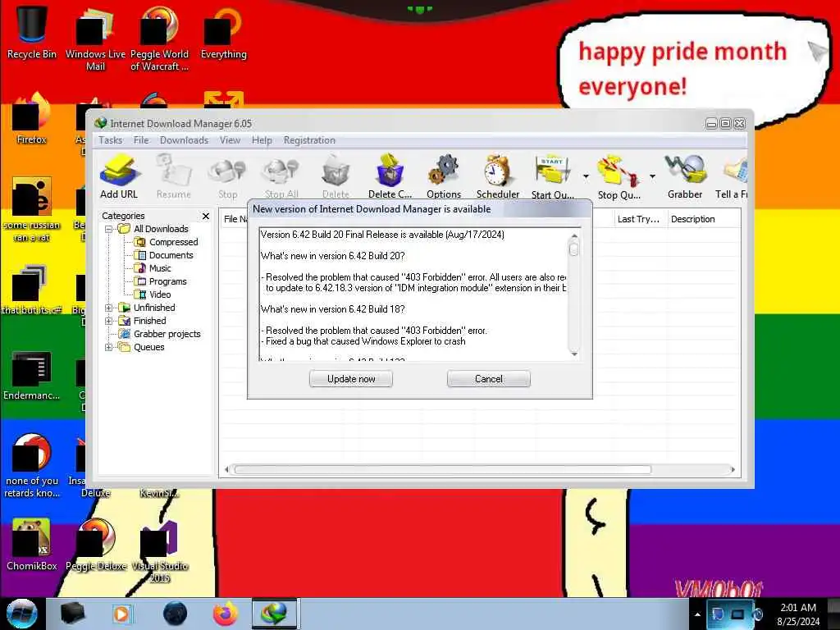Screen dimensions: 840x630
Task: Open the Scheduler clock icon
Action: tap(498, 176)
